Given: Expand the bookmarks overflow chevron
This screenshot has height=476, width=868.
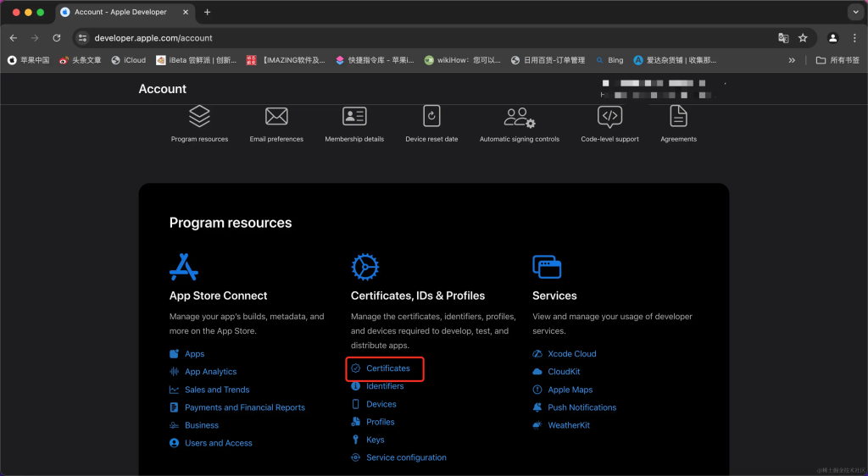Looking at the screenshot, I should pyautogui.click(x=792, y=60).
